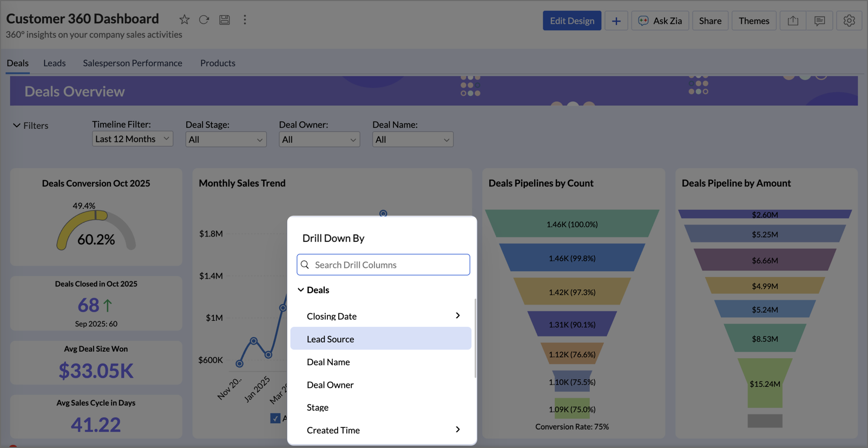The image size is (868, 448).
Task: Mark dashboard as favorite with star icon
Action: tap(184, 20)
